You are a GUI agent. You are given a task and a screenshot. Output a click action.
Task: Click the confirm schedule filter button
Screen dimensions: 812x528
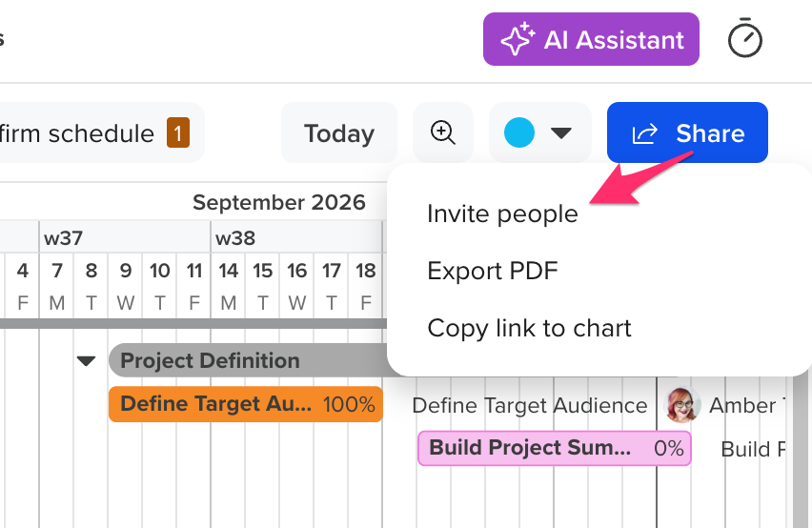98,133
